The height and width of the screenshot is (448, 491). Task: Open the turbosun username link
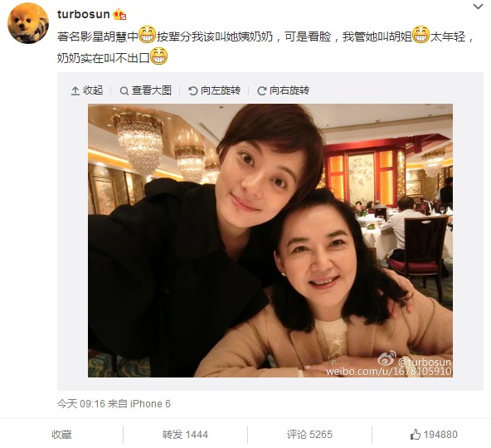pos(83,14)
